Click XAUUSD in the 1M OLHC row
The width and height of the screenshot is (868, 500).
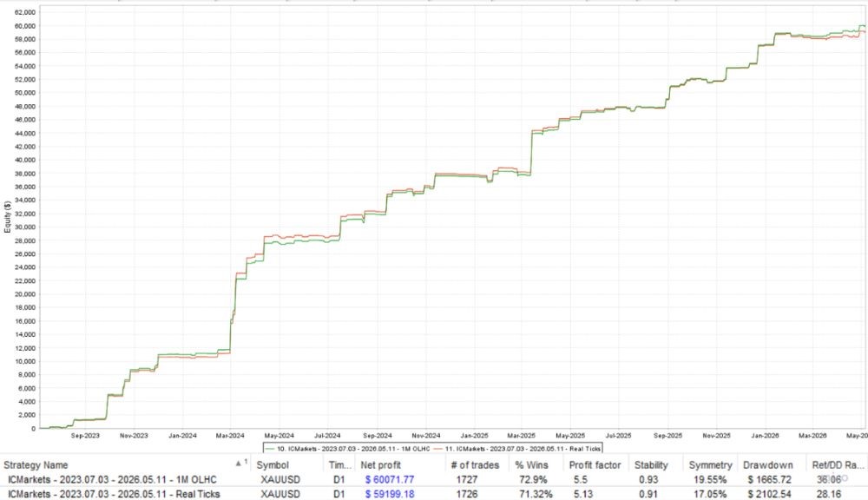[x=280, y=479]
